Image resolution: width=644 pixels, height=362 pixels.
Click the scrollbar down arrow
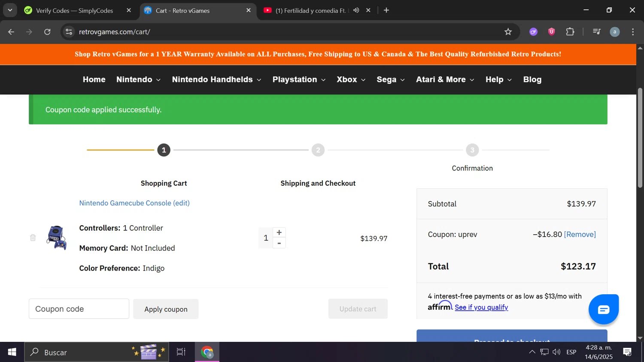click(x=640, y=338)
